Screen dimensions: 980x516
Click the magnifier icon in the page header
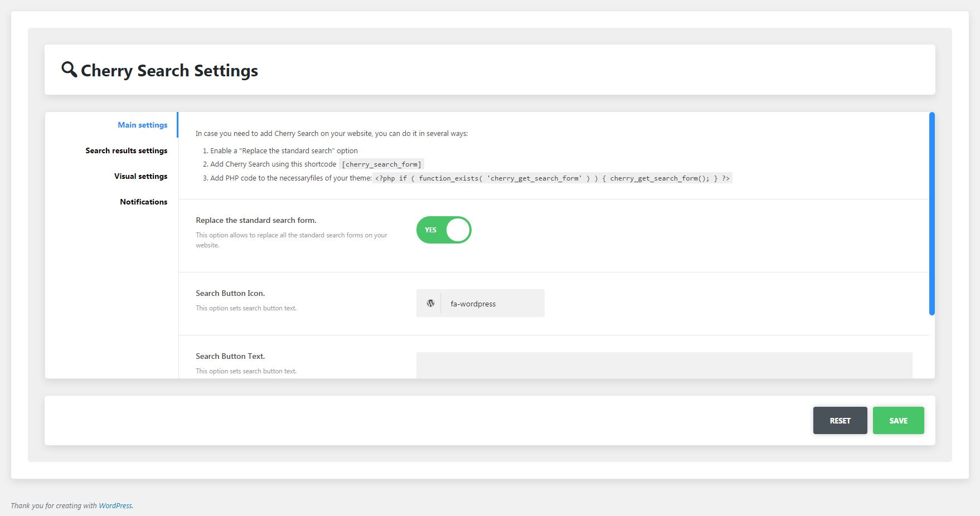pyautogui.click(x=69, y=70)
